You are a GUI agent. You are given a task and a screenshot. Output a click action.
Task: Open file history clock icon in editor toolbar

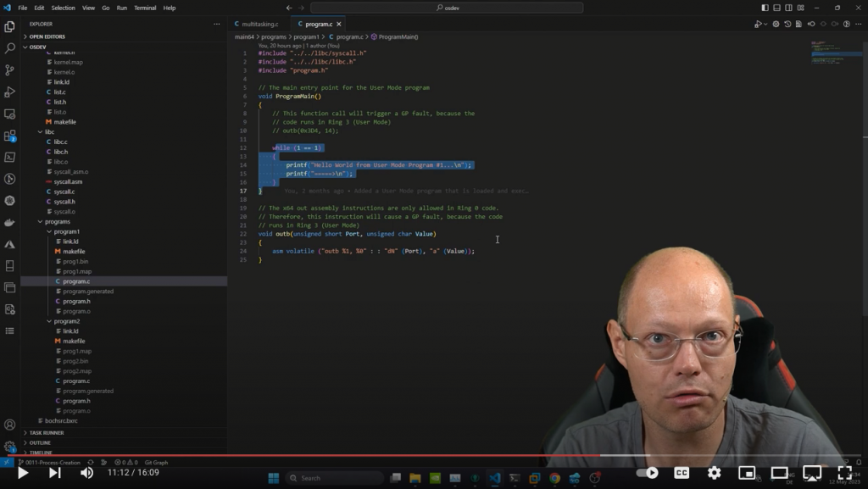787,24
